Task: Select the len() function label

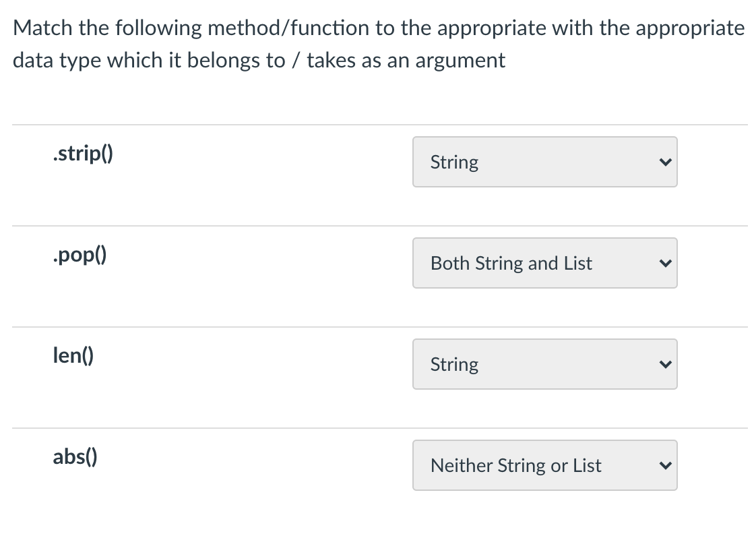Action: pyautogui.click(x=72, y=355)
